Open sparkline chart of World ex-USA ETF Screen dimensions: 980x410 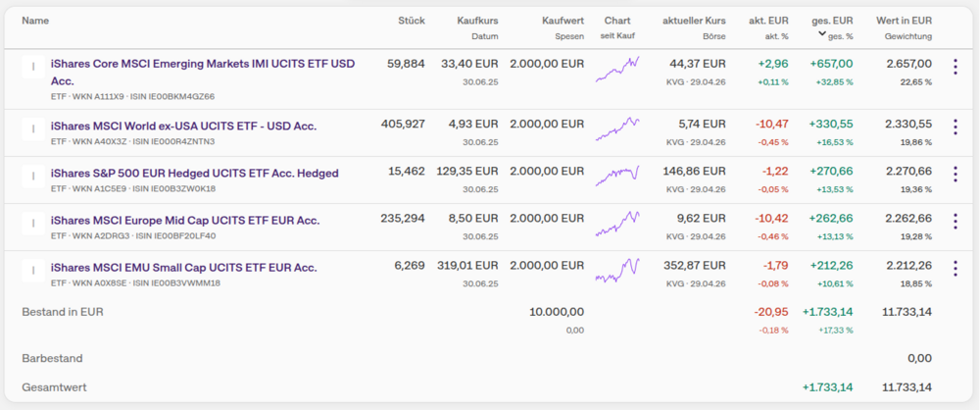[617, 128]
